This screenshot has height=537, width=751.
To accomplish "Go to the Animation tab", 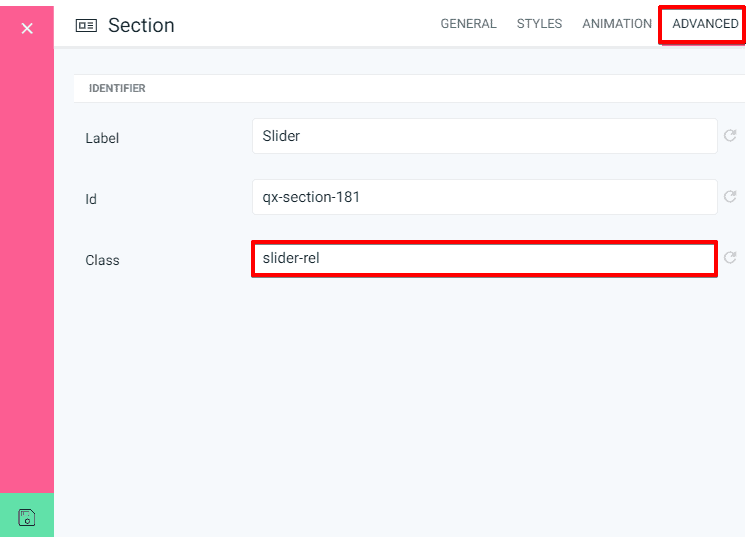I will click(617, 24).
